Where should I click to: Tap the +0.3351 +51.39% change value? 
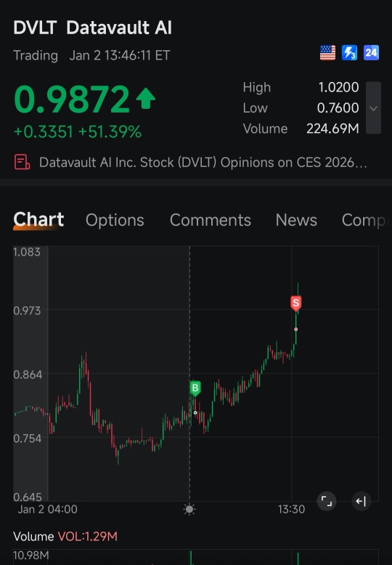(78, 132)
